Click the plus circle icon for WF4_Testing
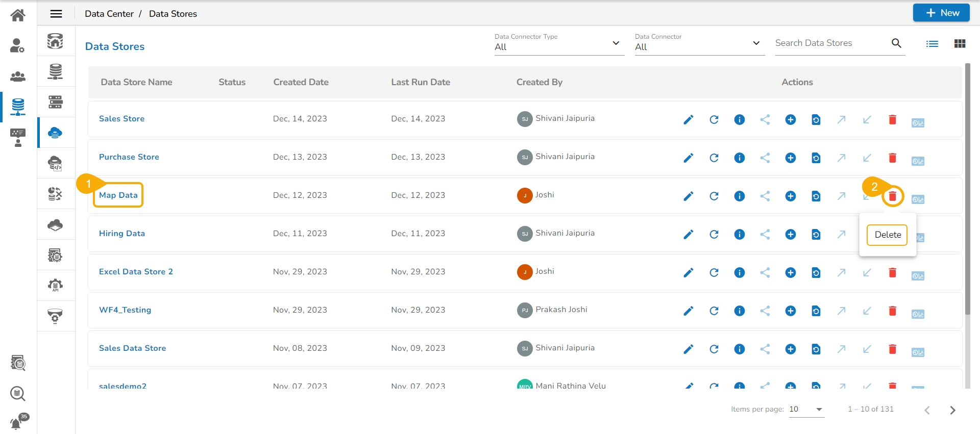Viewport: 980px width, 434px height. pos(790,311)
